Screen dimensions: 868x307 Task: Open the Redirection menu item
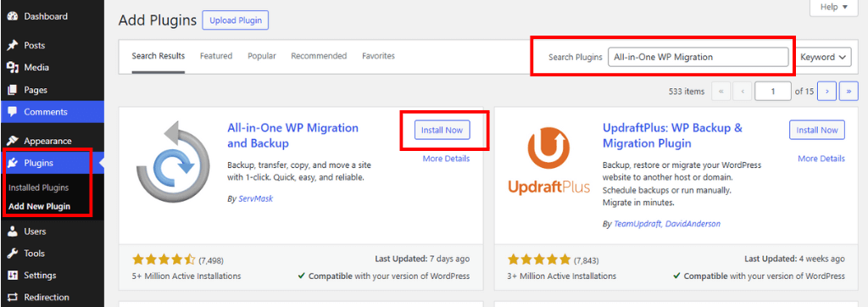[x=52, y=297]
